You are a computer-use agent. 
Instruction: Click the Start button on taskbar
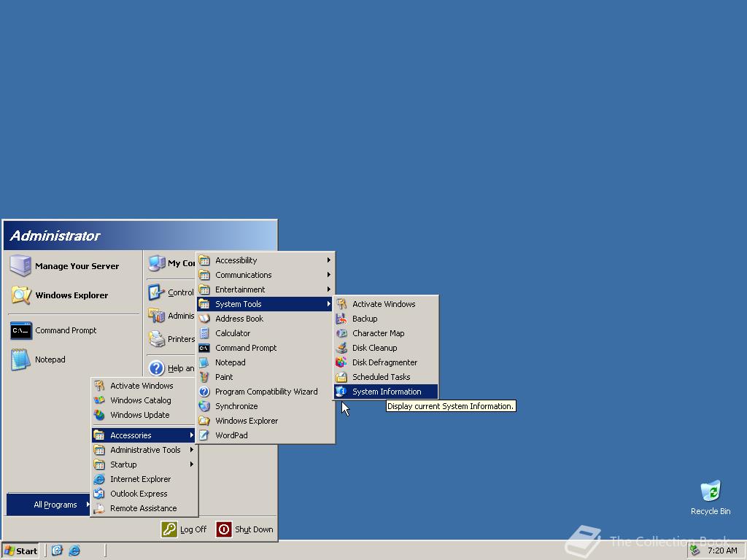tap(20, 551)
